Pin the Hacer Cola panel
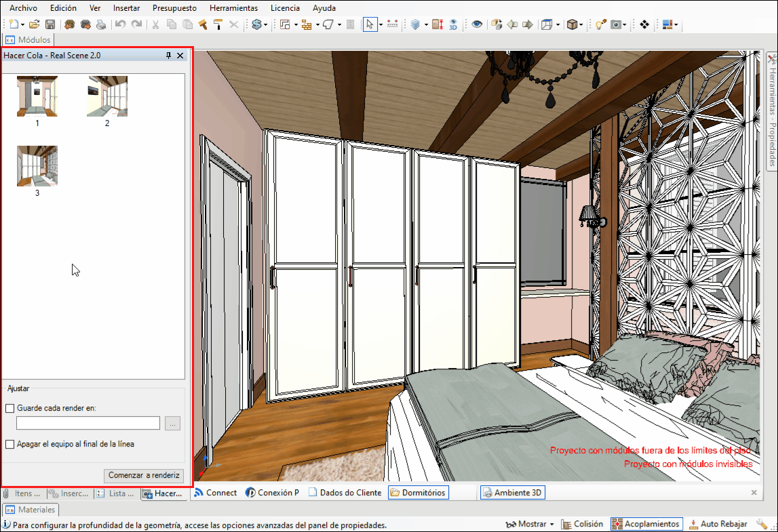 [169, 56]
